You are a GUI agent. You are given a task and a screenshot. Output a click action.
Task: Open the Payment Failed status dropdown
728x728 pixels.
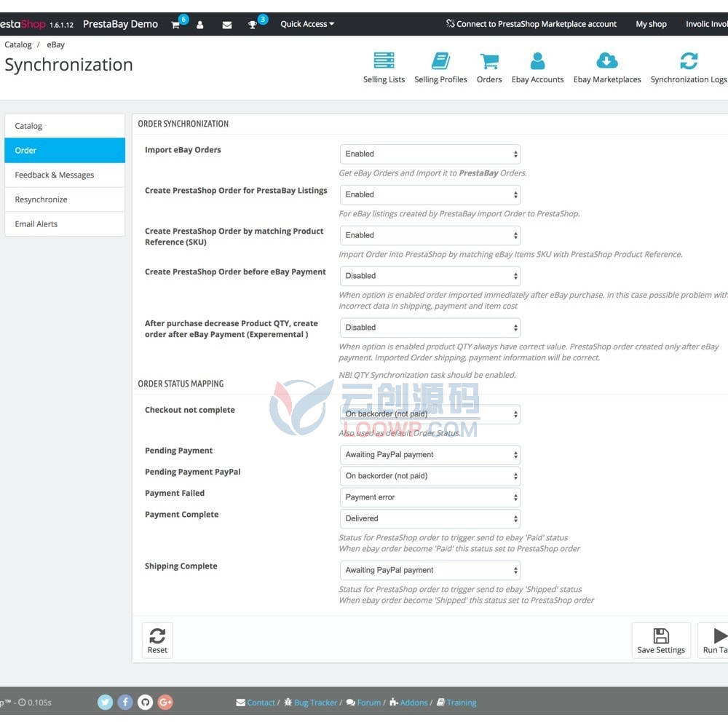pyautogui.click(x=430, y=497)
